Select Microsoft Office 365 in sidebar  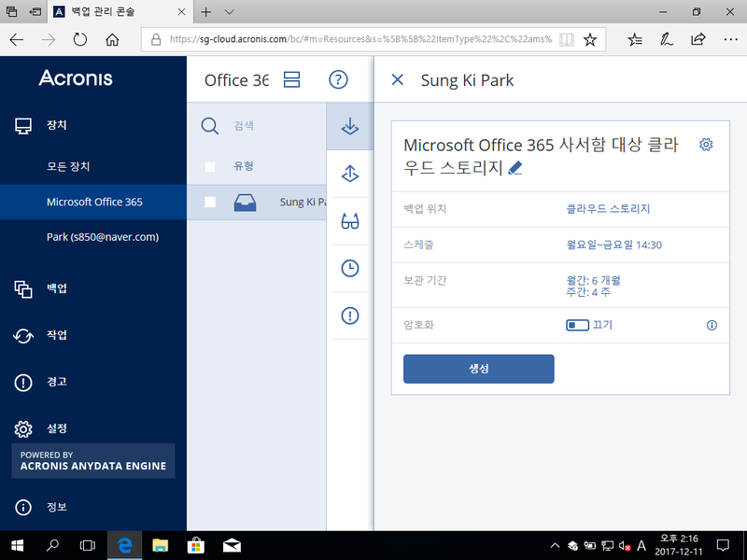click(92, 202)
